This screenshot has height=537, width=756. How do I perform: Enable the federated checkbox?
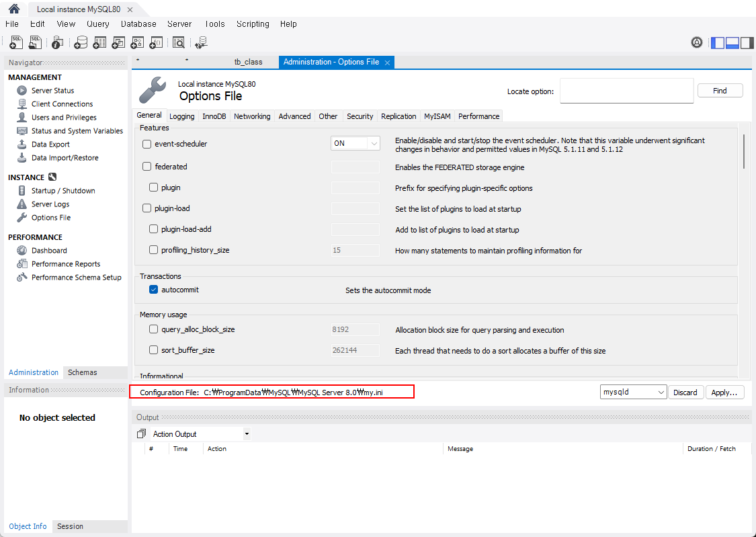tap(147, 167)
